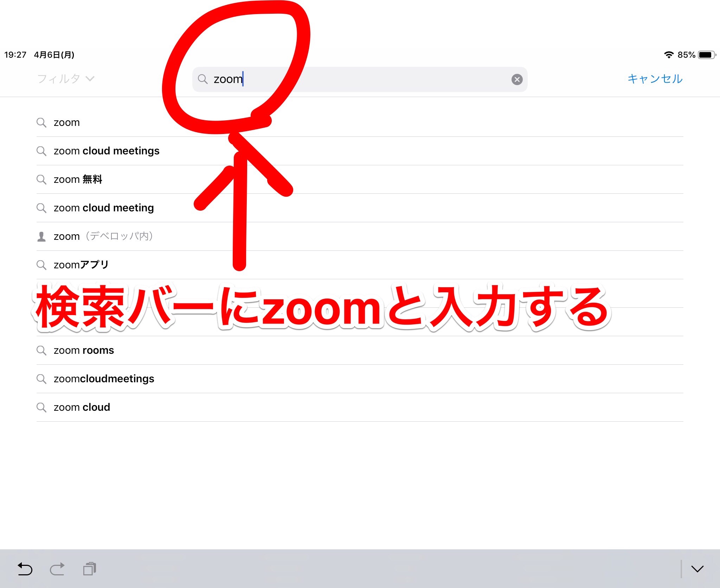Tap the undo arrow on keyboard bar
This screenshot has width=720, height=588.
(x=25, y=569)
